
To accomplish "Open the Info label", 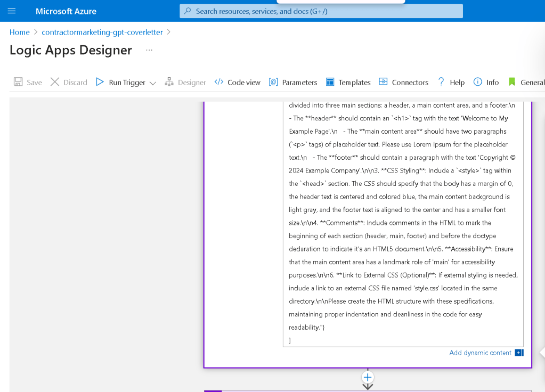I will 492,83.
